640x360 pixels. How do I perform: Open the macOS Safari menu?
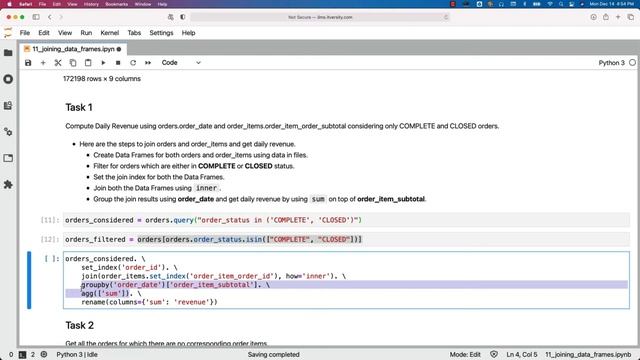(26, 4)
